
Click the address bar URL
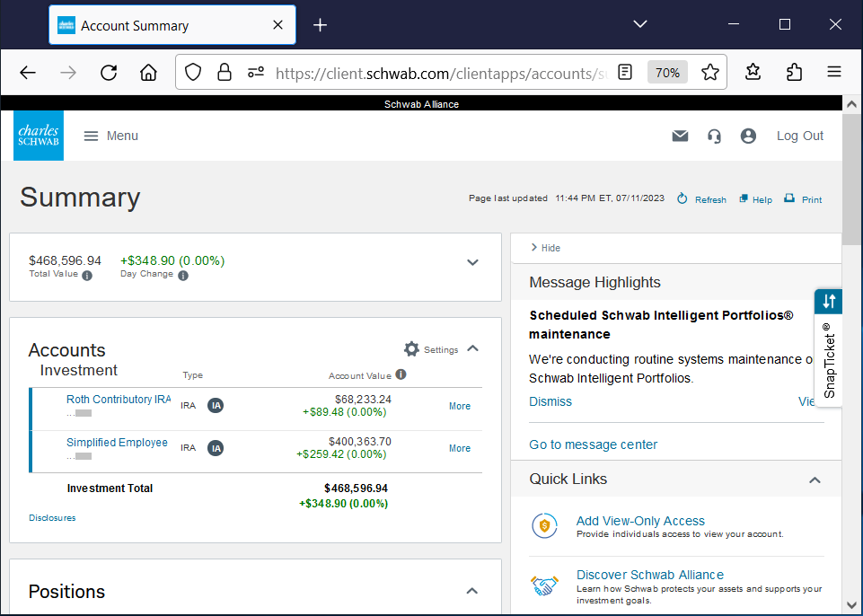tap(440, 73)
